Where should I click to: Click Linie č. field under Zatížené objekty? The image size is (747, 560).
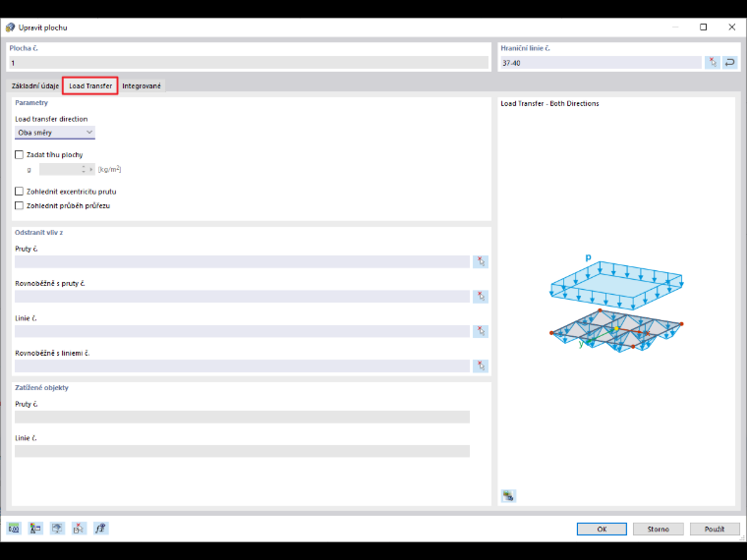click(x=242, y=451)
